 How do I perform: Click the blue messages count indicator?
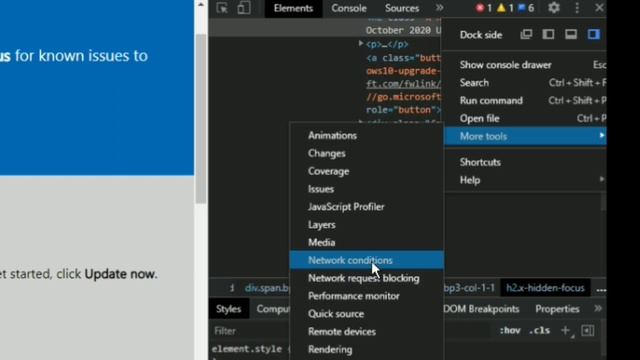tap(526, 8)
